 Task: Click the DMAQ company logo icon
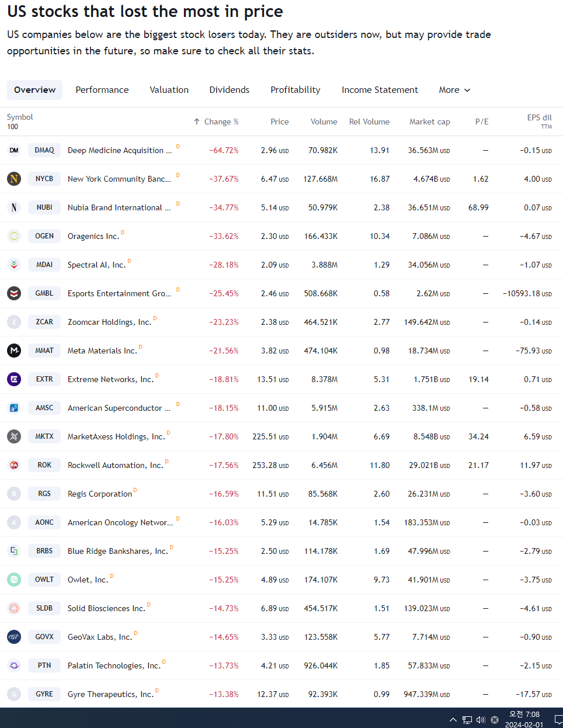(x=14, y=150)
